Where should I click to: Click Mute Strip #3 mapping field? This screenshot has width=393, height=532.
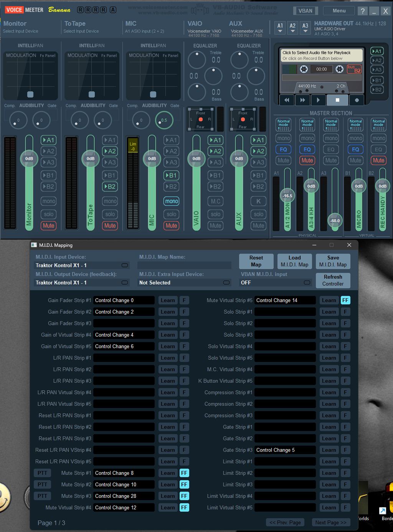click(x=124, y=496)
